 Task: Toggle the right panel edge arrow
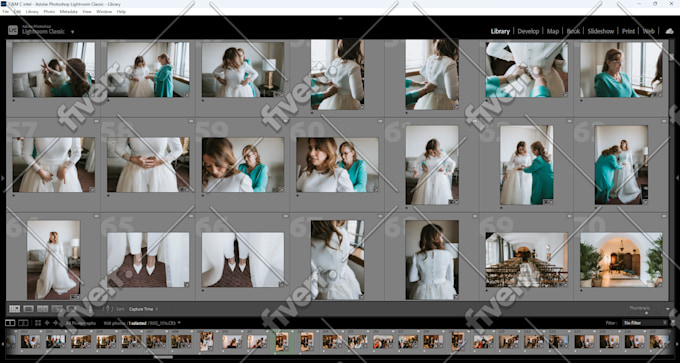point(677,178)
